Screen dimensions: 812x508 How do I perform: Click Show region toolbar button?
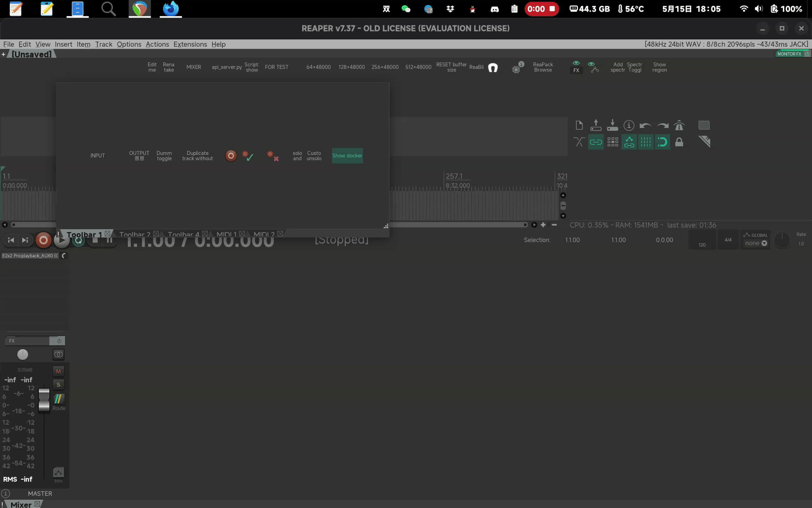click(659, 67)
